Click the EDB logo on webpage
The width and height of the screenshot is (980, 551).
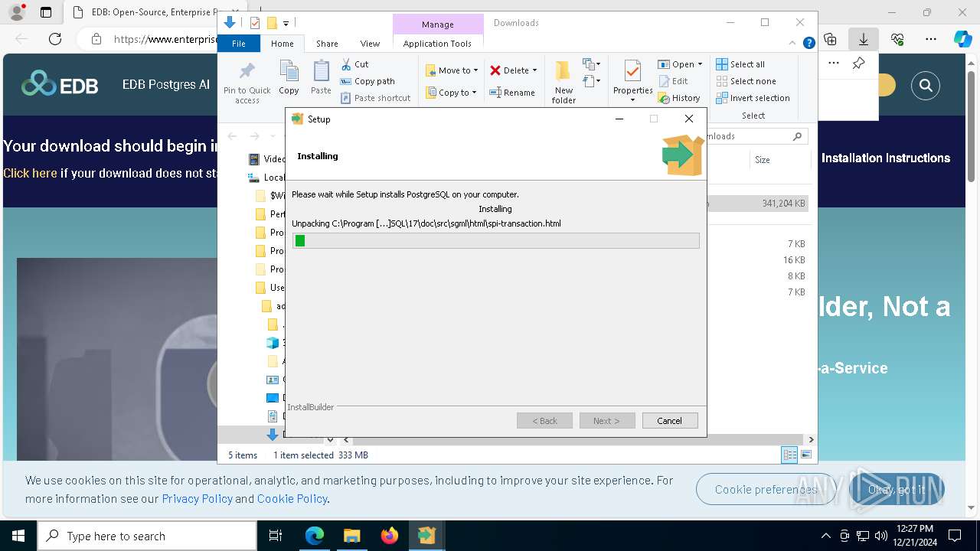[x=60, y=84]
